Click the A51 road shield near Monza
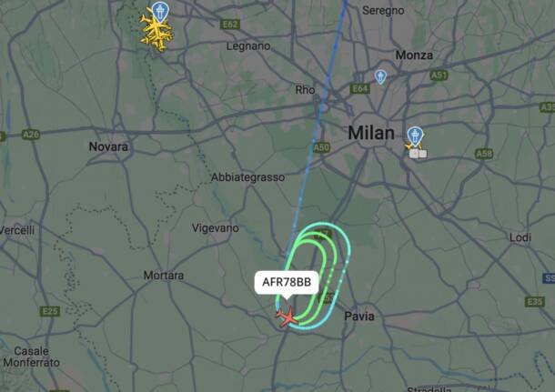 pyautogui.click(x=439, y=75)
